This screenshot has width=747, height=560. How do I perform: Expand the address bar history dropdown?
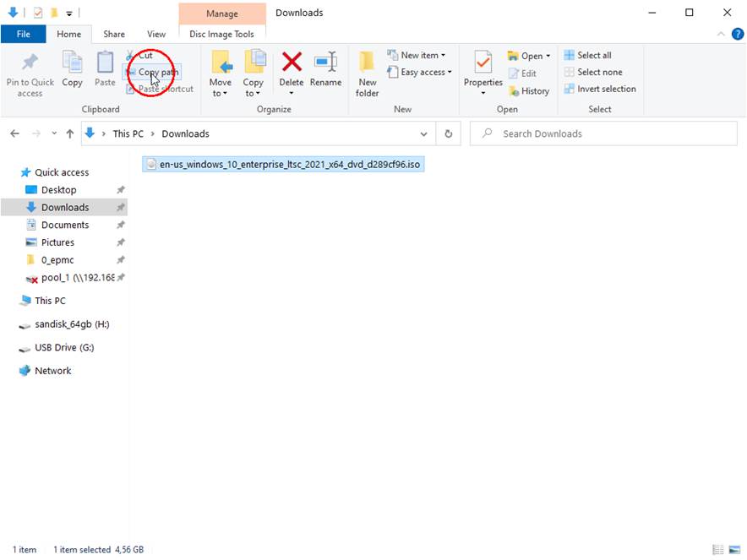click(x=424, y=133)
